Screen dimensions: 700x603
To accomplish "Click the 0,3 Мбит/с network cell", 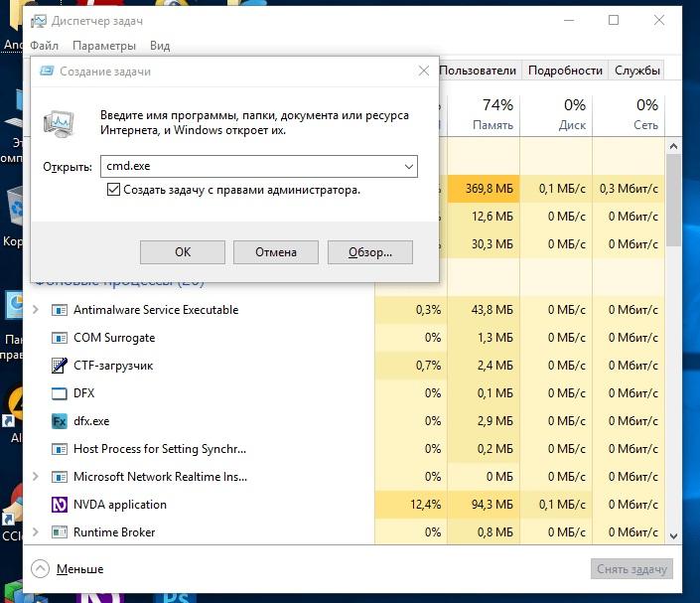I will click(x=629, y=189).
